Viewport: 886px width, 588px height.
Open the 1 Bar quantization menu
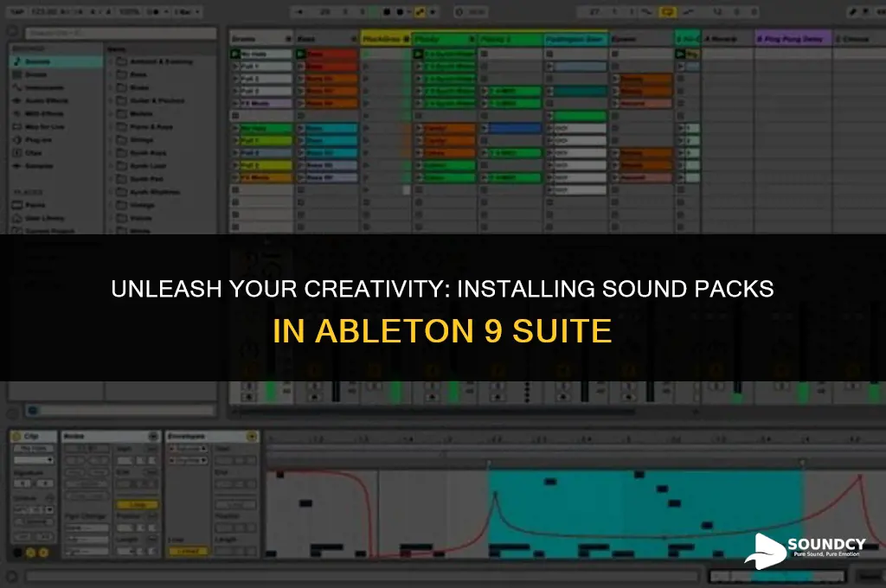[x=188, y=11]
